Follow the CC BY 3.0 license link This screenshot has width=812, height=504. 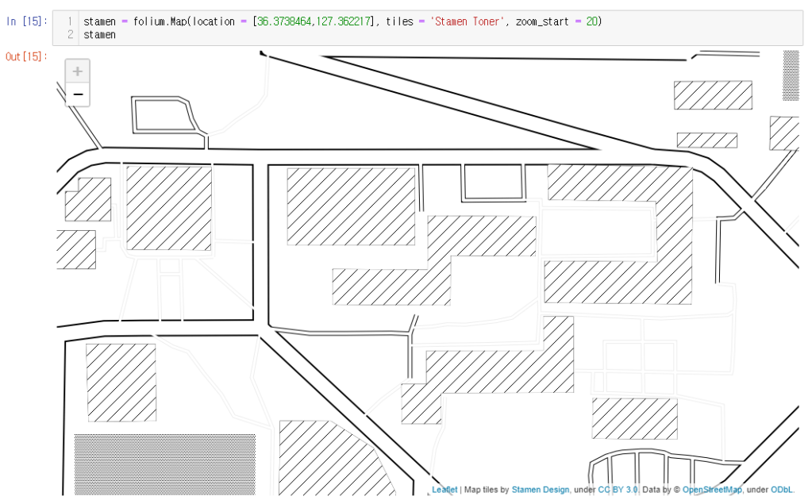[618, 490]
